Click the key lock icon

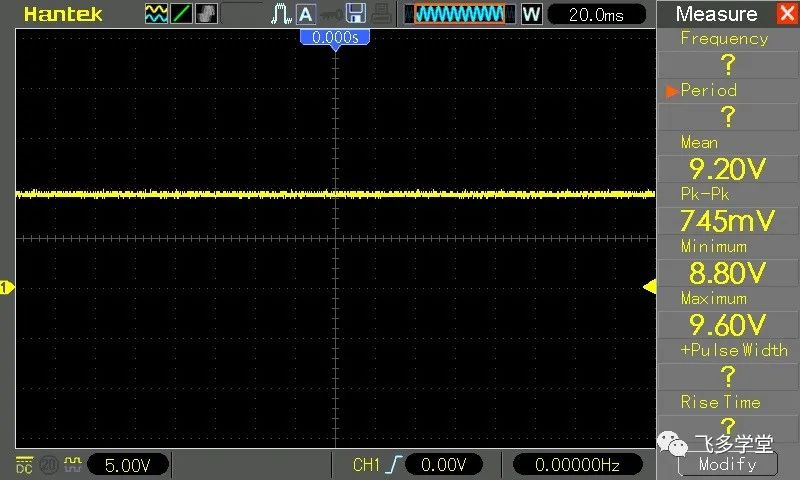(332, 14)
